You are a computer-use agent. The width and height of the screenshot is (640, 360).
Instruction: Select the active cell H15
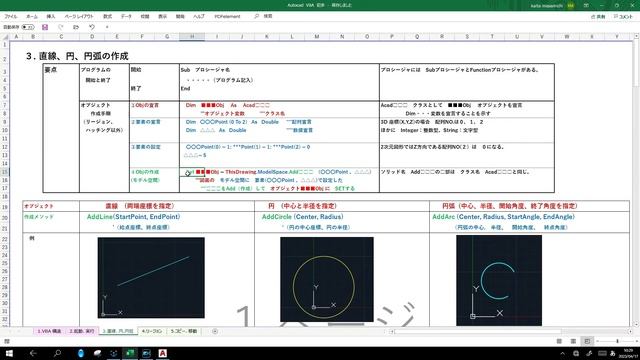coord(192,172)
